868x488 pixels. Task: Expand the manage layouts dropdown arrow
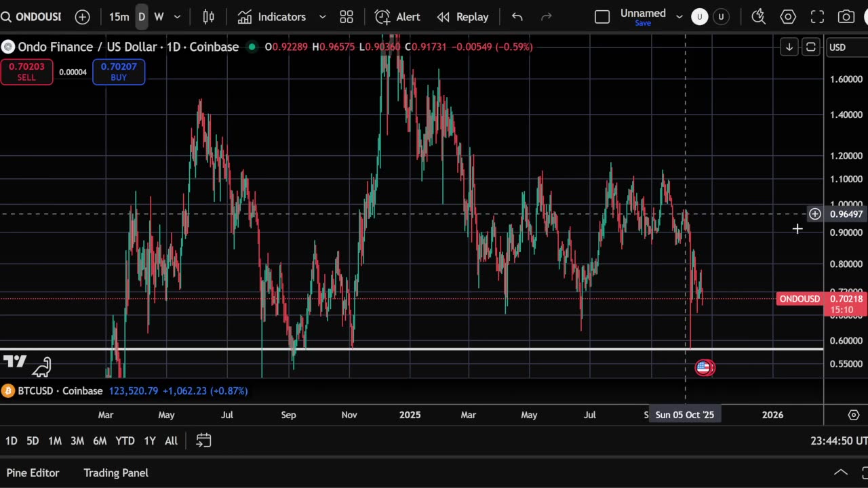(x=679, y=17)
